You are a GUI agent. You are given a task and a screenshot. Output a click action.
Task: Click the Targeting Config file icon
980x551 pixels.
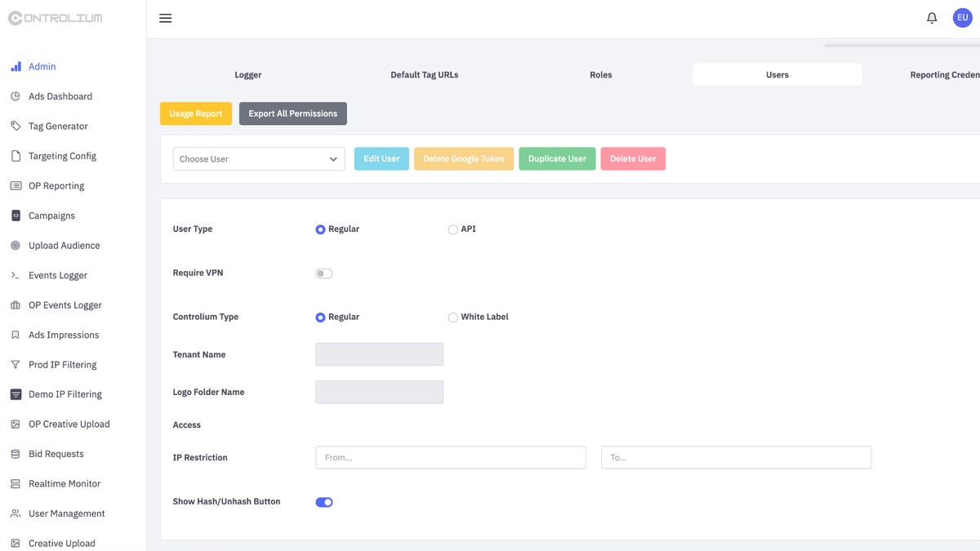(16, 156)
